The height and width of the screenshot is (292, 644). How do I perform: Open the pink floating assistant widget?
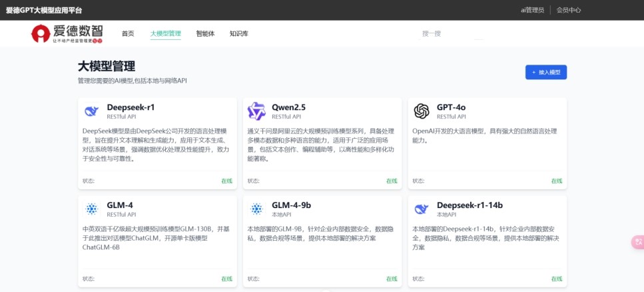(638, 242)
